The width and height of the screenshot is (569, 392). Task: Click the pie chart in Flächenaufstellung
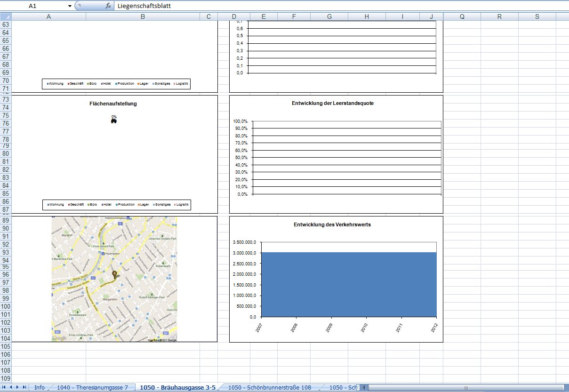[114, 121]
